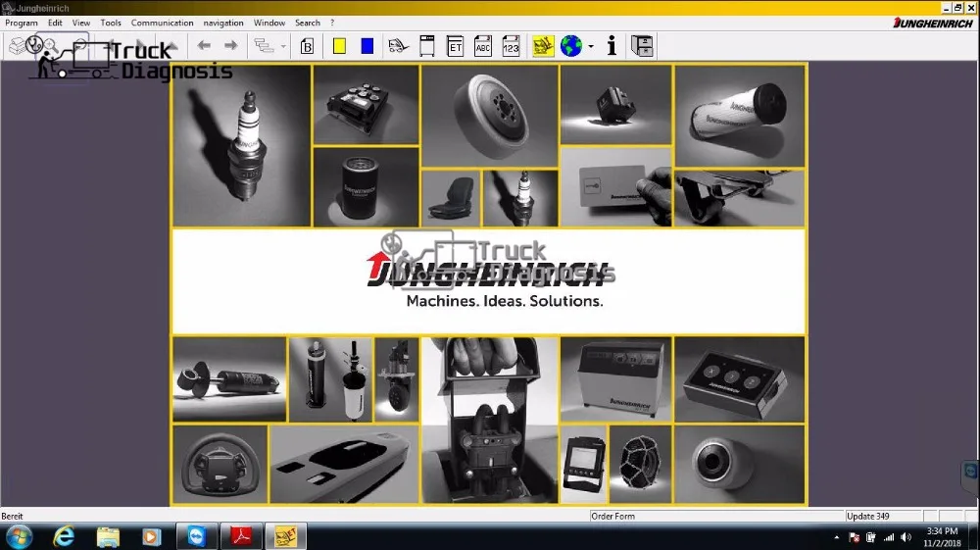Click the filing cabinet archive icon
This screenshot has width=980, height=550.
[x=642, y=46]
